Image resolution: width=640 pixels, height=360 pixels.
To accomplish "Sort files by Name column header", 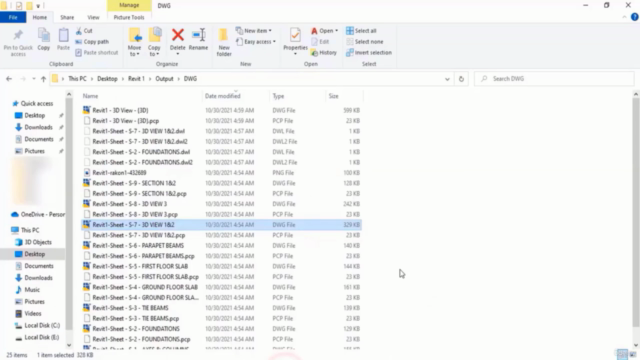I will pos(141,96).
